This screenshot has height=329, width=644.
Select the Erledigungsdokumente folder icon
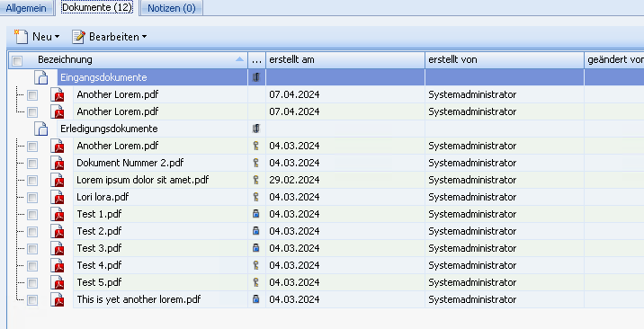click(x=41, y=129)
